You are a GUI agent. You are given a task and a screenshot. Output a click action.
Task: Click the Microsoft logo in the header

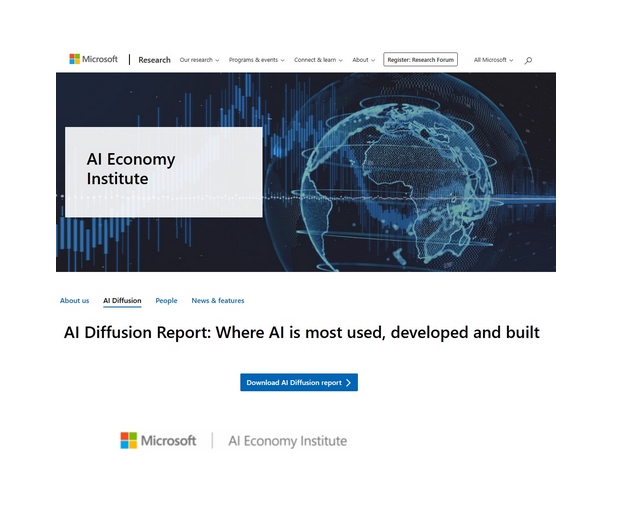[93, 59]
